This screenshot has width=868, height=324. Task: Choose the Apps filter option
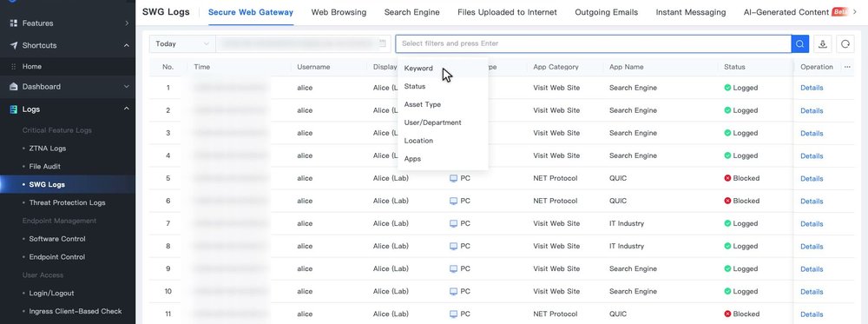pyautogui.click(x=443, y=159)
